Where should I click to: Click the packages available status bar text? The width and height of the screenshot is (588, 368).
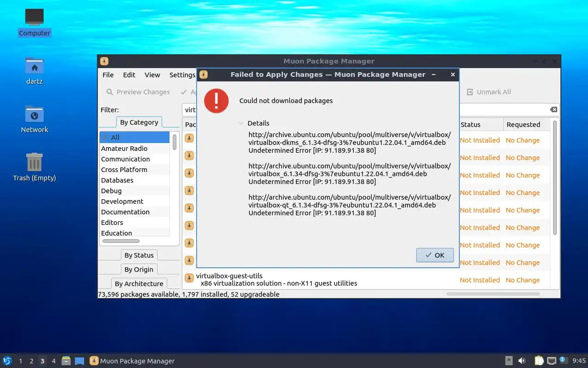click(x=188, y=294)
